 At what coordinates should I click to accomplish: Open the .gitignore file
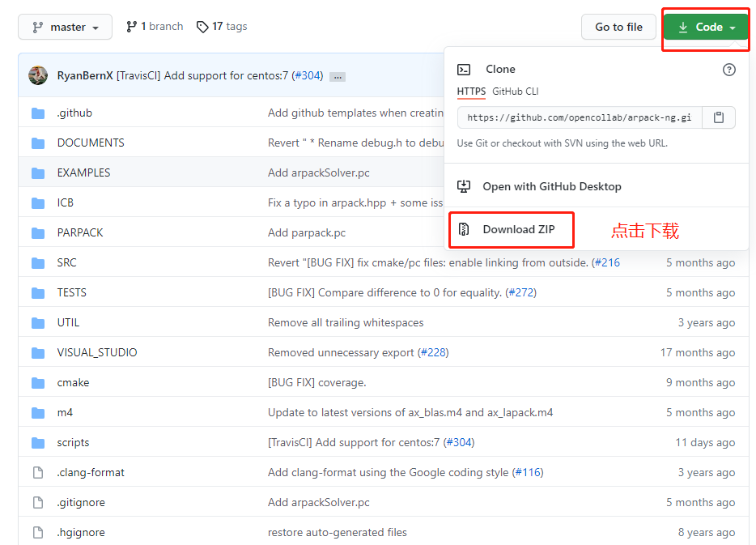[x=81, y=502]
